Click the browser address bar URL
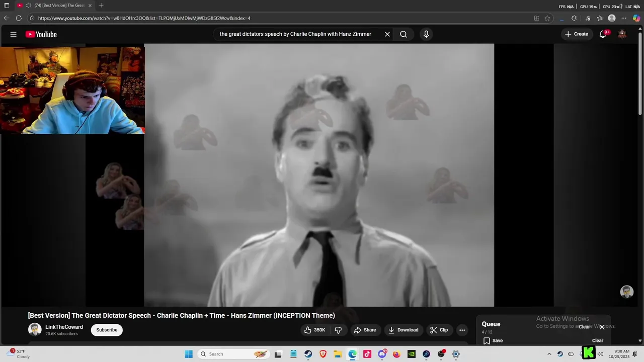The height and width of the screenshot is (362, 644). click(x=144, y=18)
